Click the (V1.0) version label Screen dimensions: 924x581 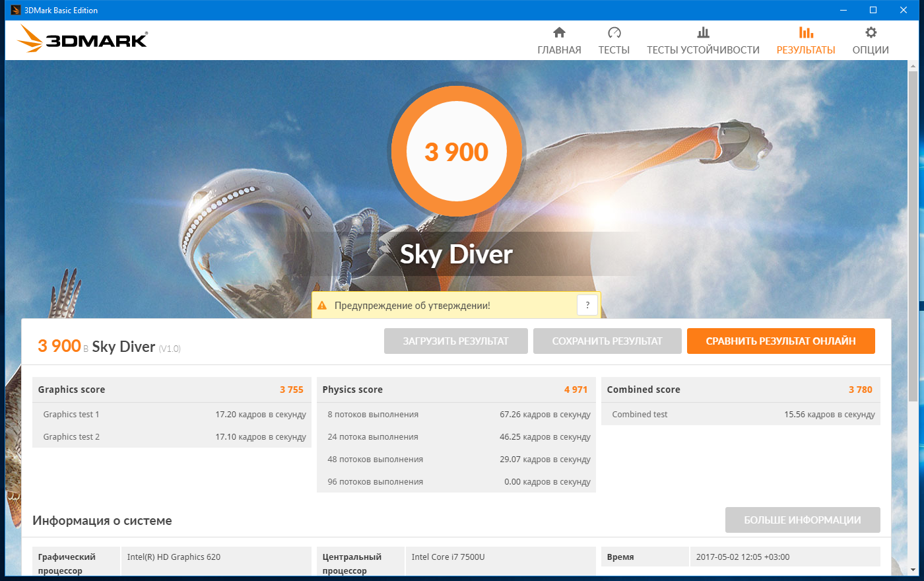pos(170,349)
